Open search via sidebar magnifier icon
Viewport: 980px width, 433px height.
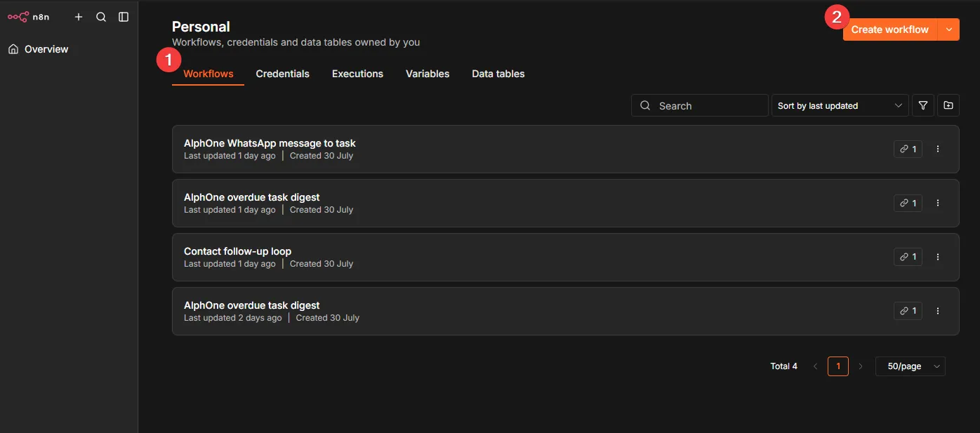tap(101, 17)
